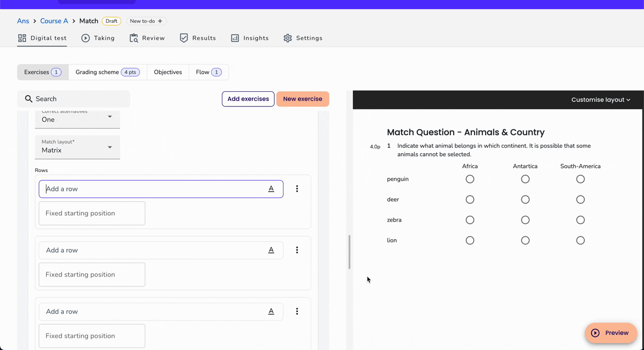Open text formatting for third row
644x350 pixels.
pos(271,311)
